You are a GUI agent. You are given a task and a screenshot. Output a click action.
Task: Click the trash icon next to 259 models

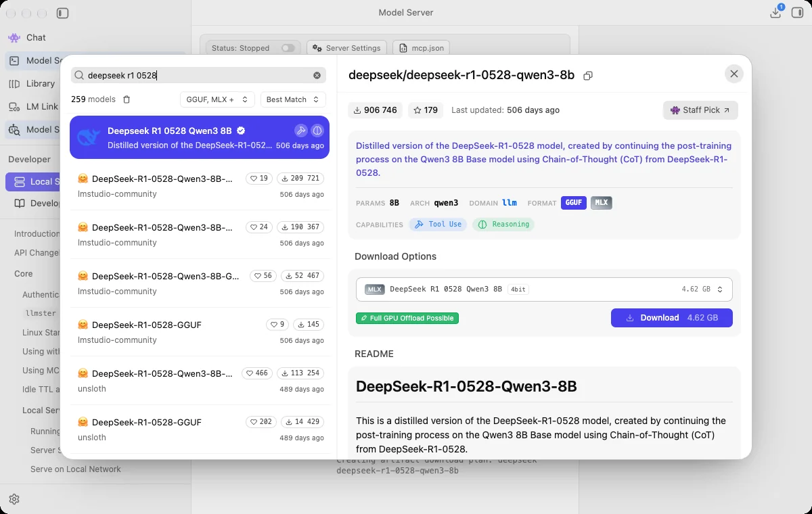pyautogui.click(x=126, y=99)
